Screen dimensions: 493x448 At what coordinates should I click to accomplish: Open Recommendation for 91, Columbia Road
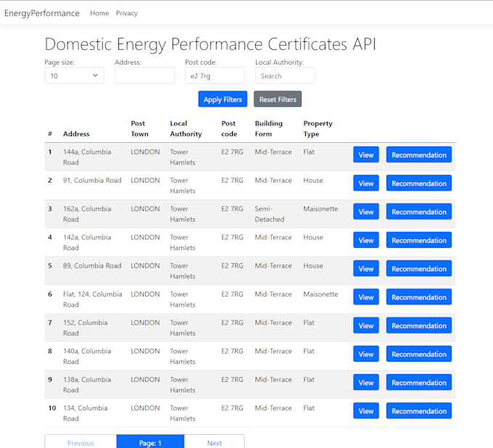coord(419,183)
